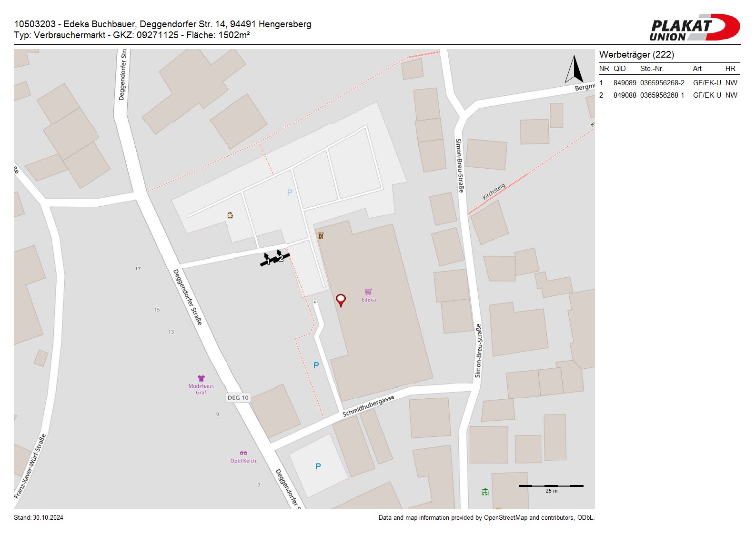Click the DEG 10 road shield
This screenshot has height=535, width=756.
tap(238, 398)
